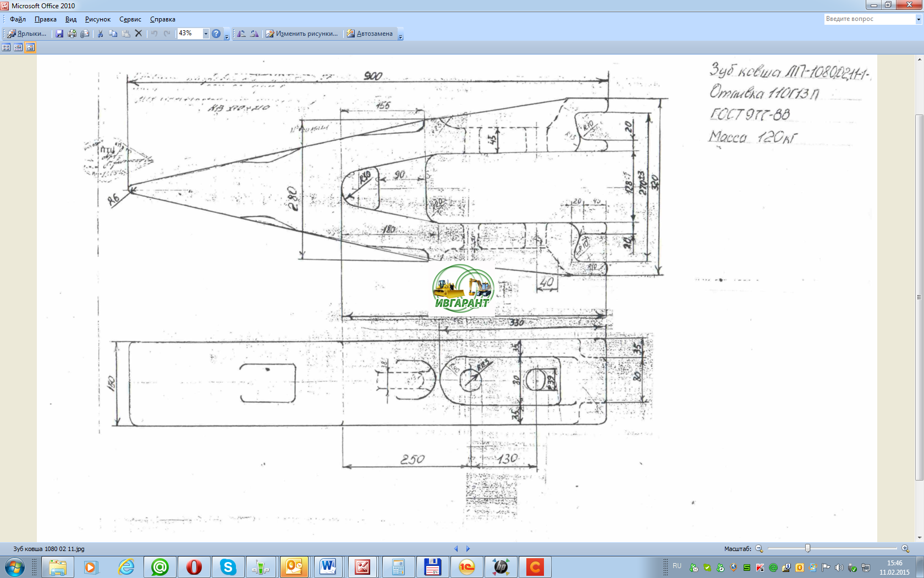Open the Сервис menu

pos(130,19)
